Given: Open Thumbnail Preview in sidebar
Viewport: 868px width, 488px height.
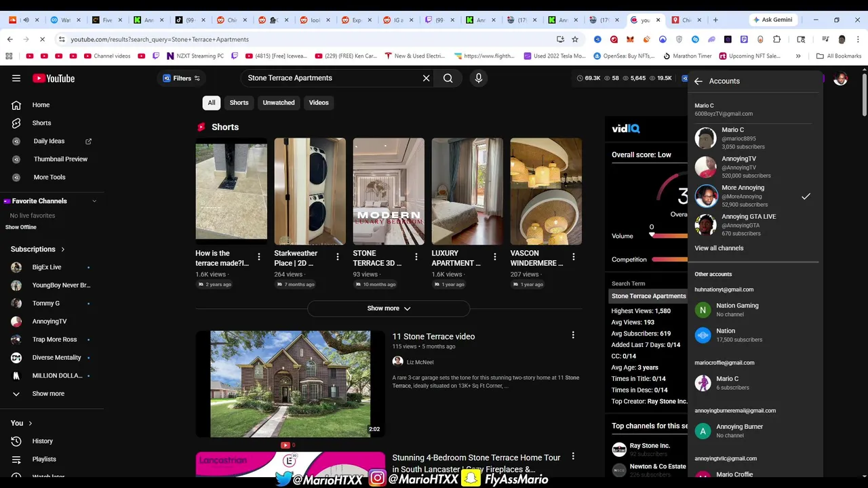Looking at the screenshot, I should tap(60, 159).
